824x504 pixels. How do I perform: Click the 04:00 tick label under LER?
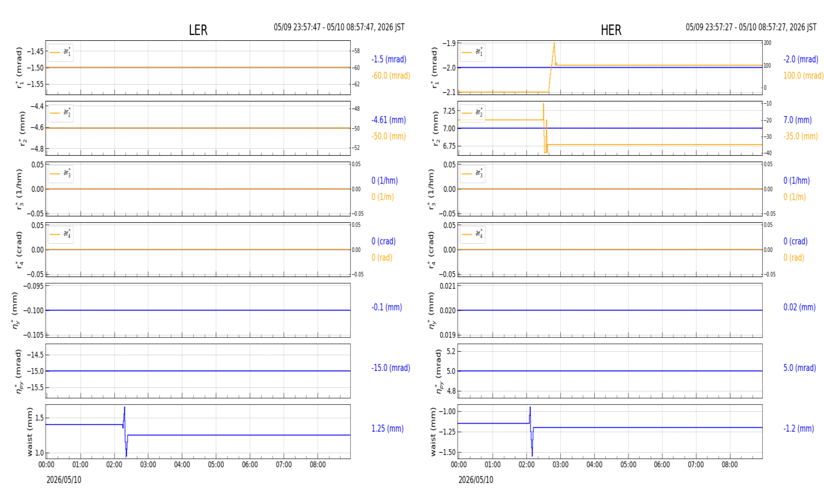tap(182, 465)
